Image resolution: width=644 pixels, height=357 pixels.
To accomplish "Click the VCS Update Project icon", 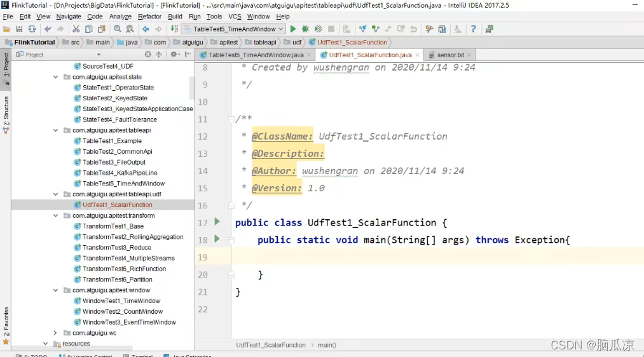I will click(x=362, y=29).
